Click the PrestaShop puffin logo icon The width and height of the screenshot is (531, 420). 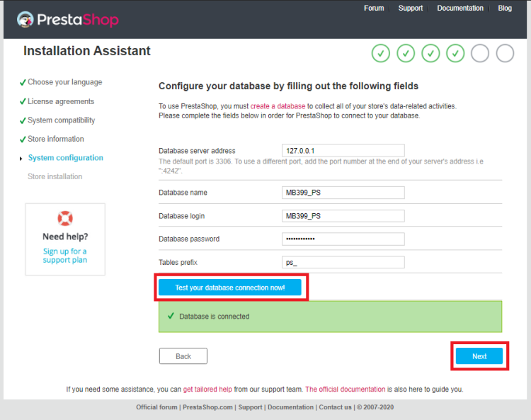[x=25, y=20]
